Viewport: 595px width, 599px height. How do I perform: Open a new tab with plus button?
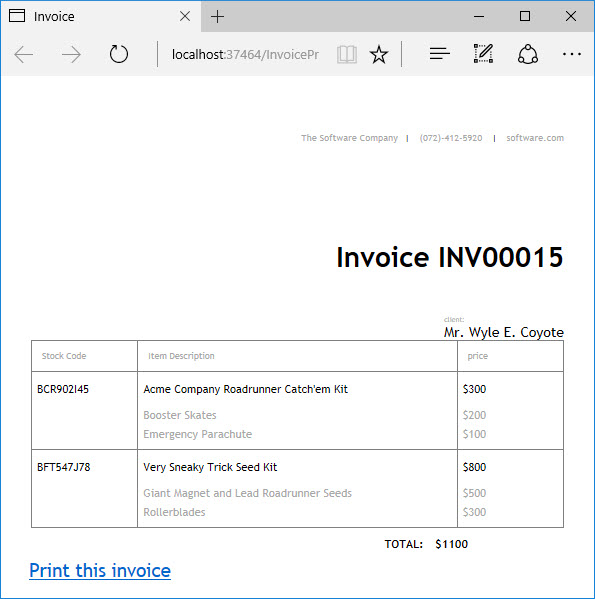coord(217,16)
